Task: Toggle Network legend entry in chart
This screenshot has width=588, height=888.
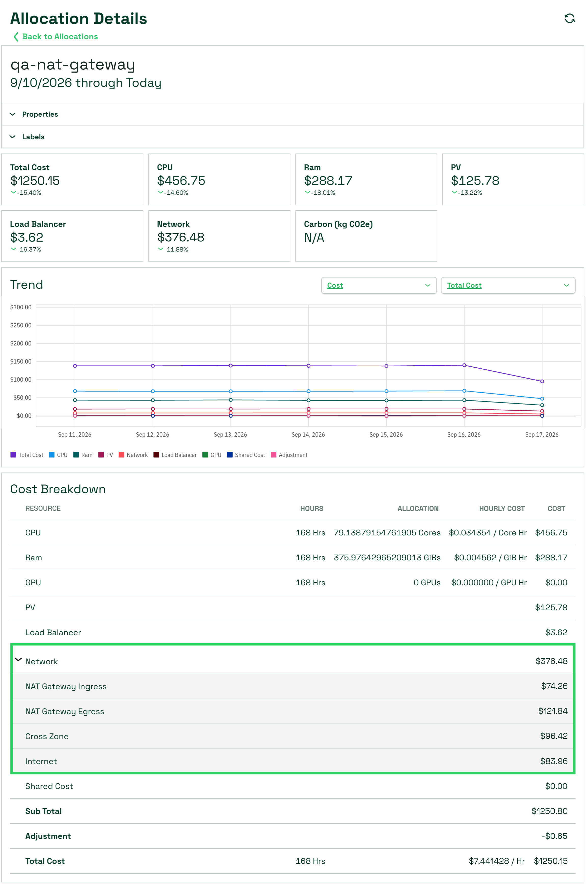Action: pos(133,455)
